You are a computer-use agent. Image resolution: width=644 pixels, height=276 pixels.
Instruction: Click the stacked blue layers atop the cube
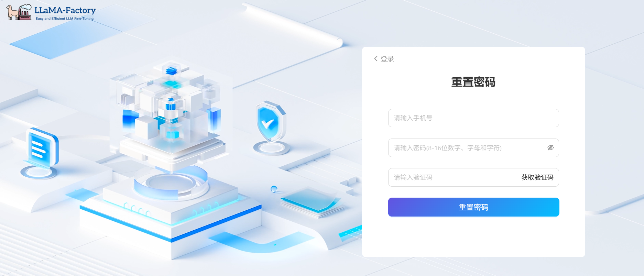(x=171, y=71)
